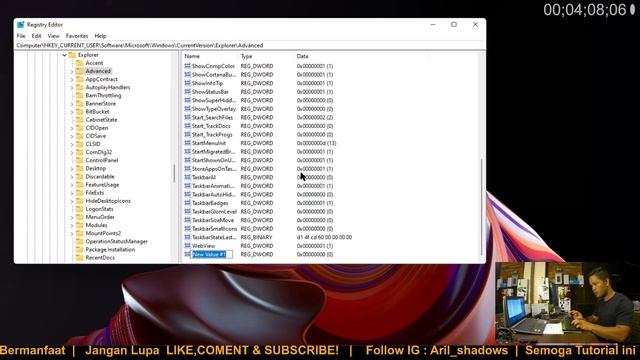The width and height of the screenshot is (640, 360).
Task: Select the ControlPanel folder icon
Action: click(80, 160)
